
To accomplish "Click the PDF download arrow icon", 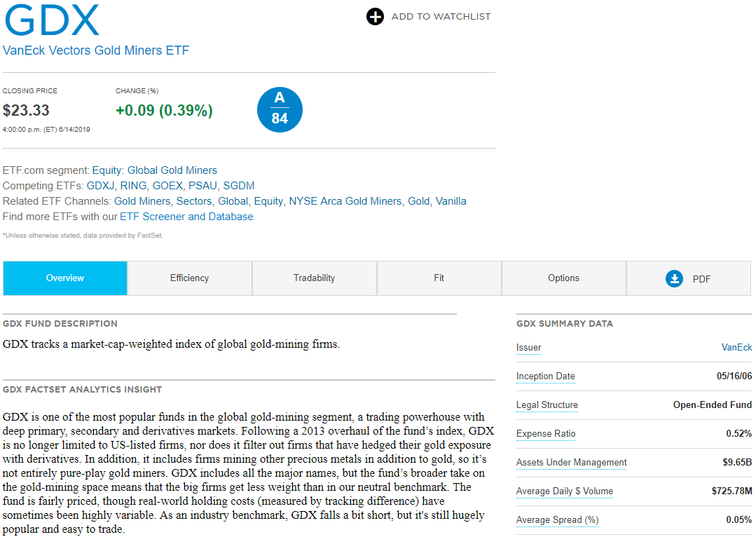I will click(674, 278).
